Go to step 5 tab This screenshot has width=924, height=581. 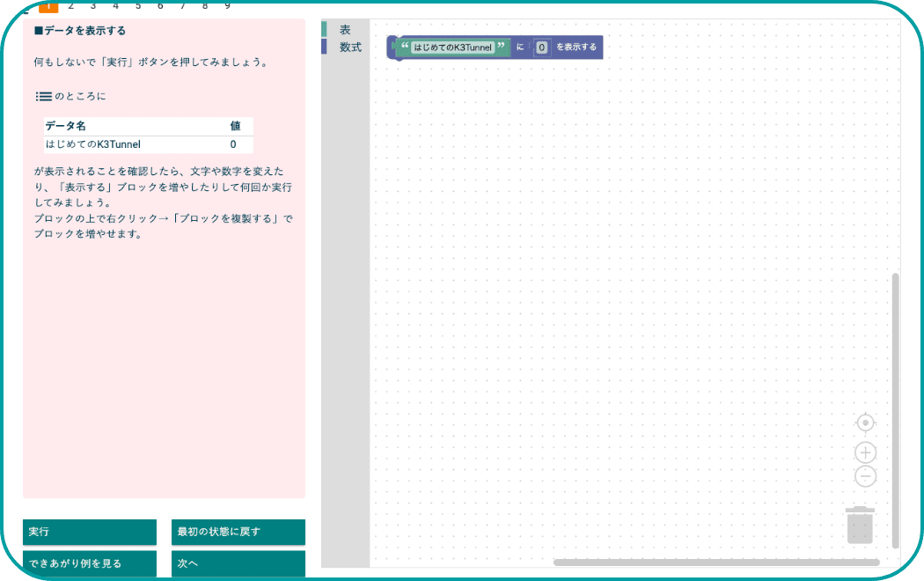138,6
